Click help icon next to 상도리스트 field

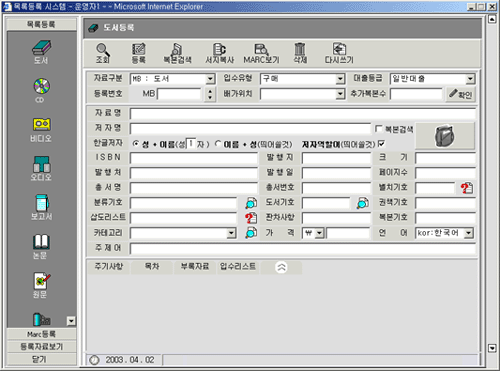point(251,218)
